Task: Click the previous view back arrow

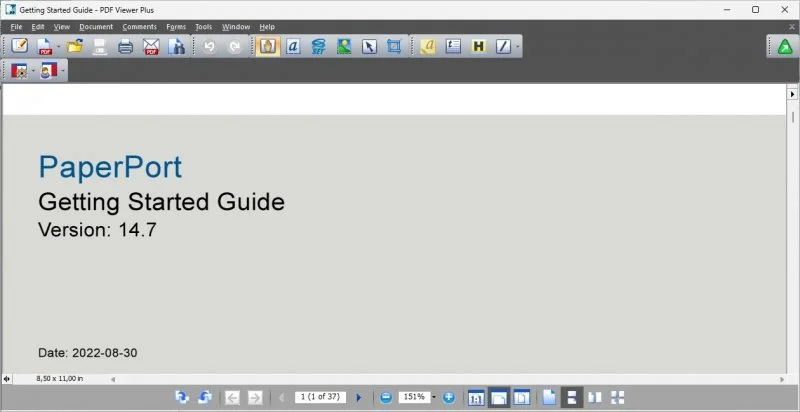Action: [x=232, y=398]
